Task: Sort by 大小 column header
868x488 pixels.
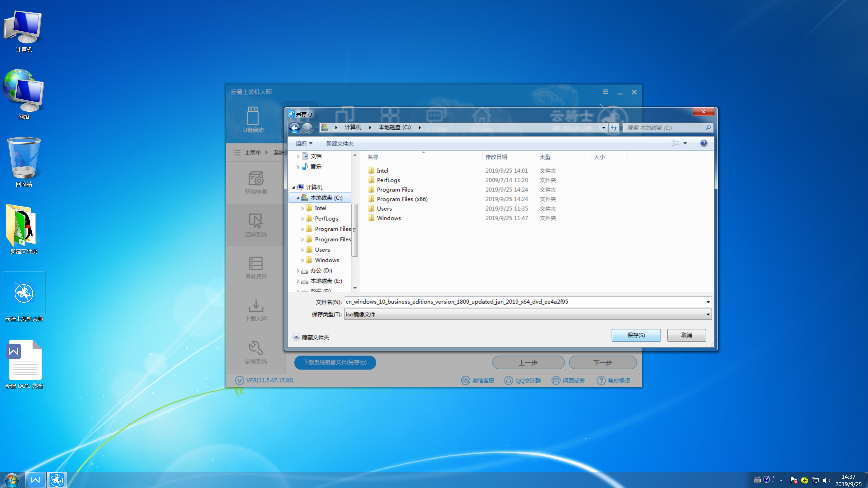Action: pyautogui.click(x=599, y=157)
